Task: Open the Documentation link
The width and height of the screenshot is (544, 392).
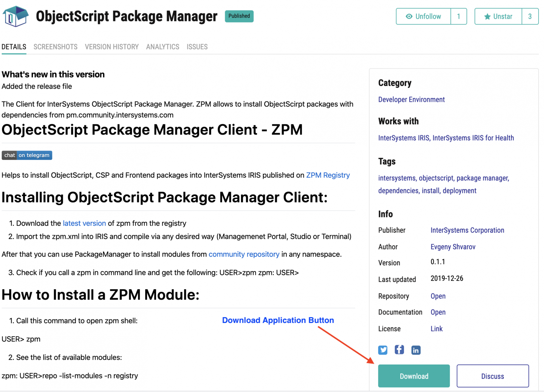Action: pyautogui.click(x=438, y=312)
